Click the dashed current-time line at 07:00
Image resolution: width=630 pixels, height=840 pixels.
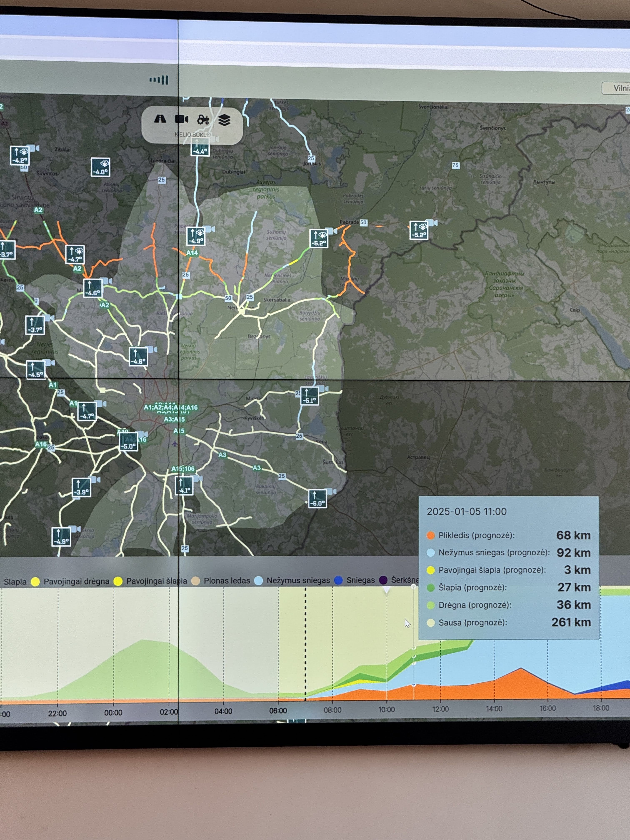point(305,646)
